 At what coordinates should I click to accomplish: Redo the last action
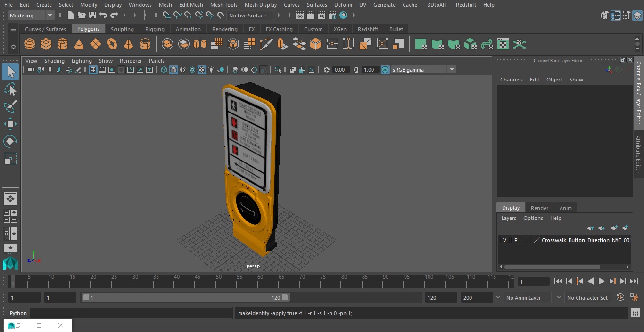[114, 16]
